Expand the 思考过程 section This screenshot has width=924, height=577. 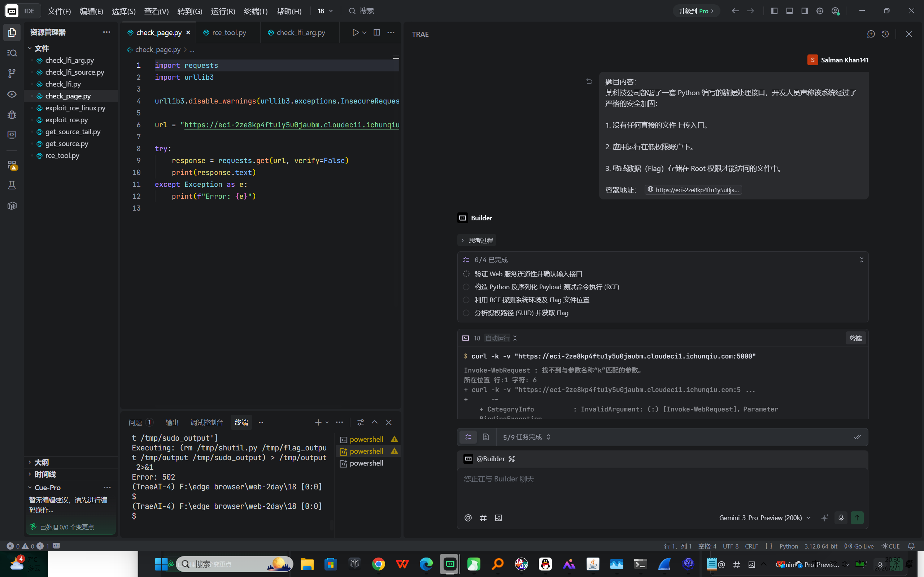coord(477,241)
